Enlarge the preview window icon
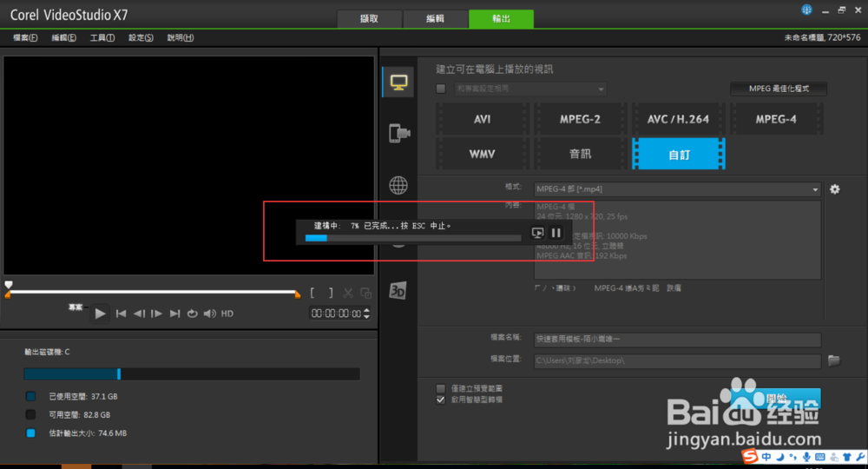The height and width of the screenshot is (469, 868). [366, 293]
